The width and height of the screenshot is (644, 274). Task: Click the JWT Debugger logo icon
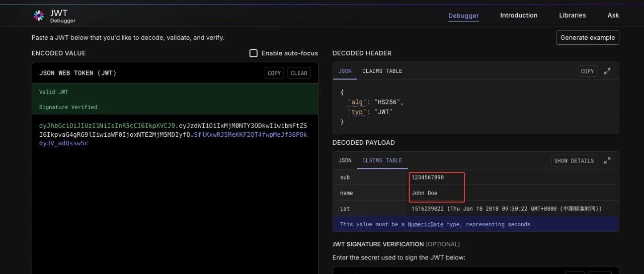[x=39, y=16]
